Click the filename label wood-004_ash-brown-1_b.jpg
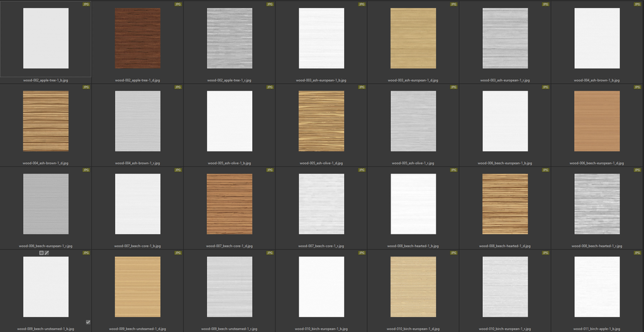644x332 pixels. (597, 80)
